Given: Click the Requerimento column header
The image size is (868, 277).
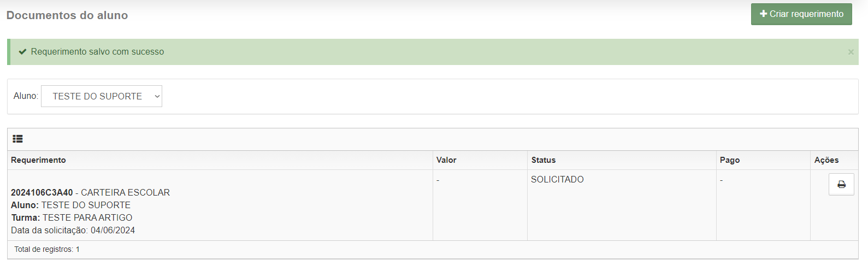Looking at the screenshot, I should click(x=38, y=160).
